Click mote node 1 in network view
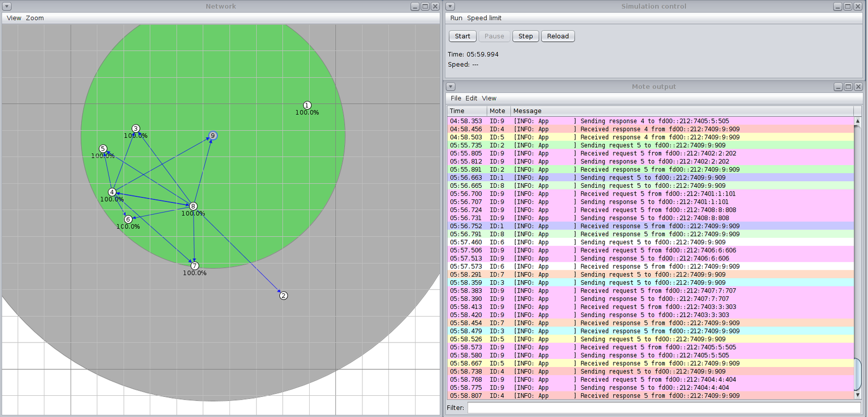 (307, 105)
